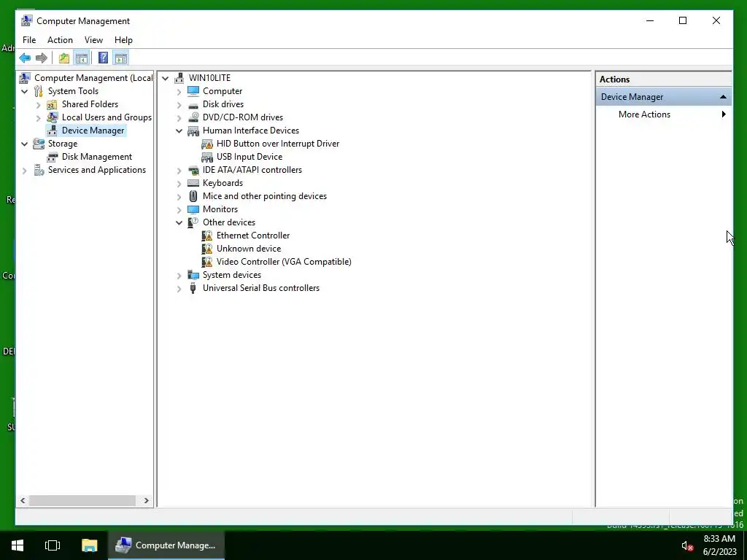Viewport: 747px width, 560px height.
Task: Click left tree scrollbar right arrow
Action: [x=146, y=500]
